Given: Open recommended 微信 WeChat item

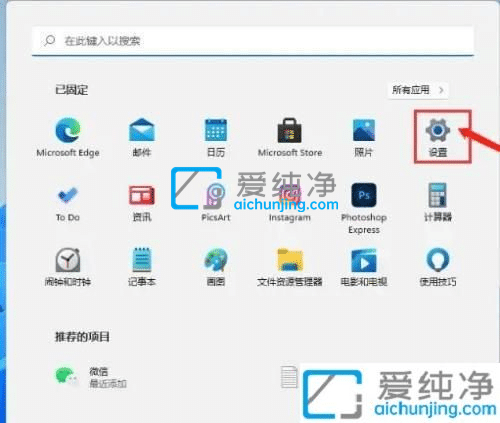Looking at the screenshot, I should tap(91, 377).
